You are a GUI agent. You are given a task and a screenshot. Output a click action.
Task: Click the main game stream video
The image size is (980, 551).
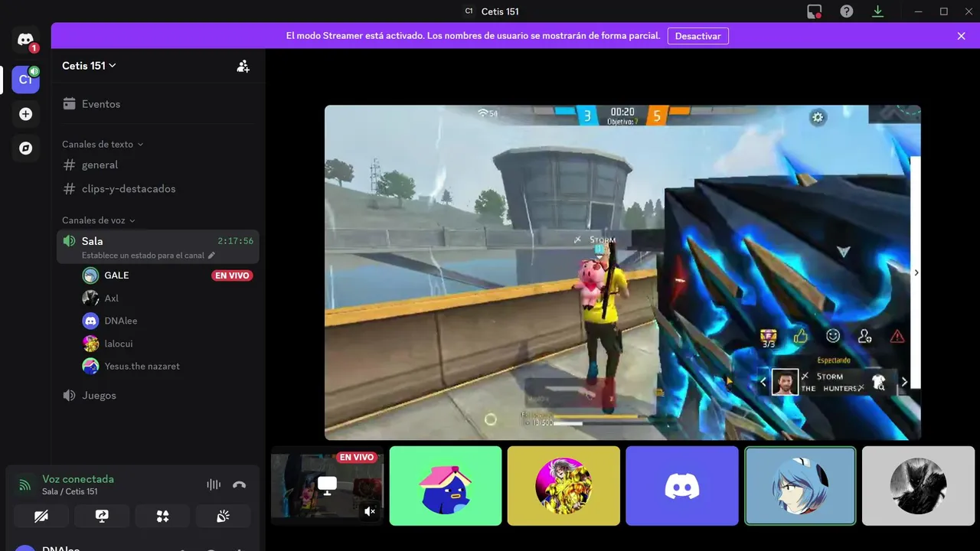(x=622, y=272)
